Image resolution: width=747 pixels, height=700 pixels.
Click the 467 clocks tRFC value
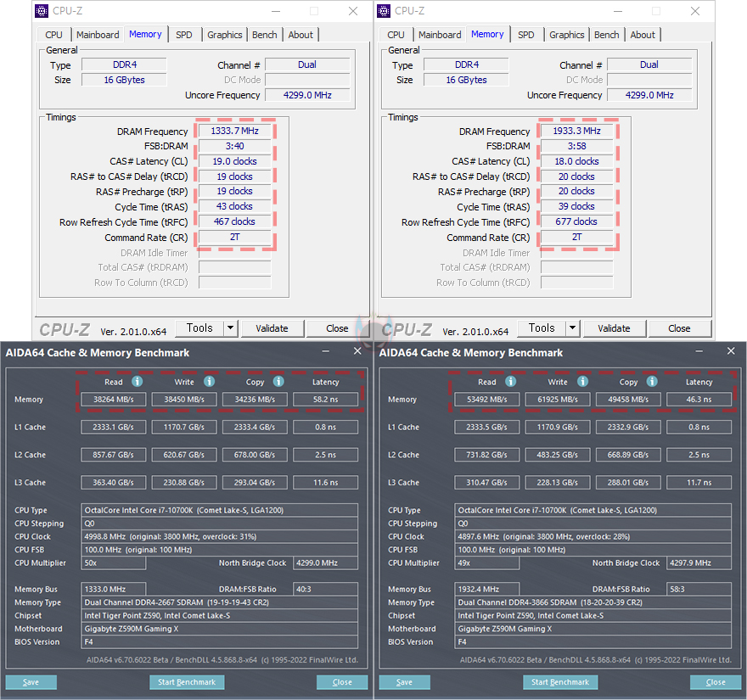pos(235,221)
